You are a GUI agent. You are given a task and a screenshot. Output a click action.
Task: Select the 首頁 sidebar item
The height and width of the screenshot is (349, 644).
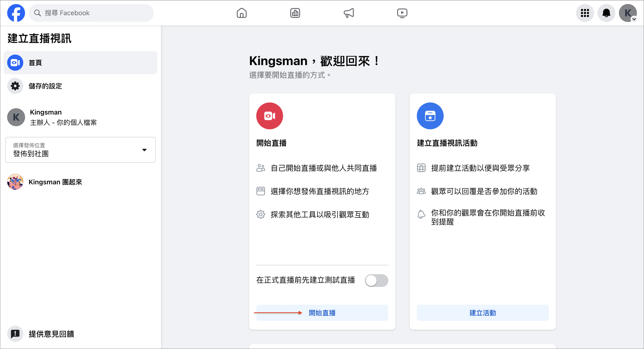tap(80, 63)
